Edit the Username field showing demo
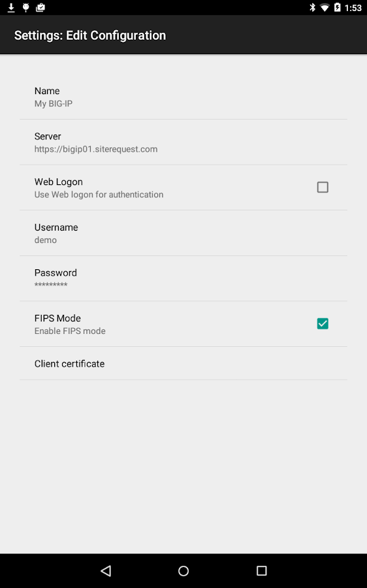 tap(183, 233)
